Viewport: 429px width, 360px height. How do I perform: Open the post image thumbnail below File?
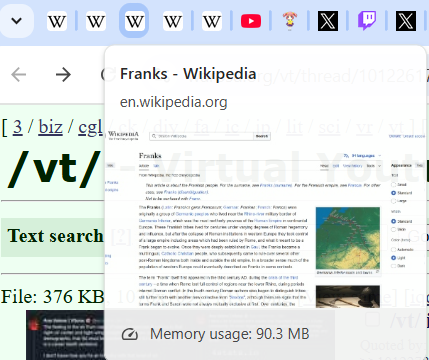[65, 335]
